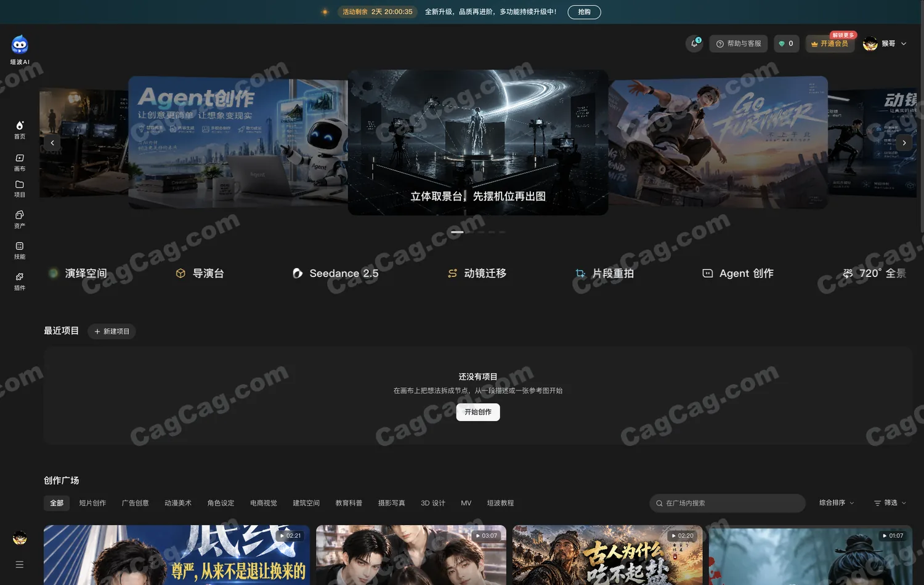Click the hamburger menu icon at bottom left
924x585 pixels.
[20, 564]
